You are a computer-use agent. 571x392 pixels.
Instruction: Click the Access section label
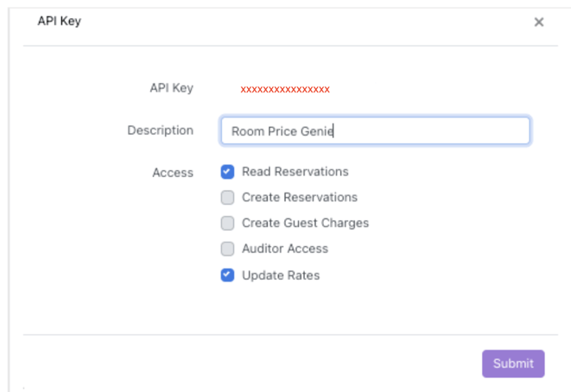[173, 173]
